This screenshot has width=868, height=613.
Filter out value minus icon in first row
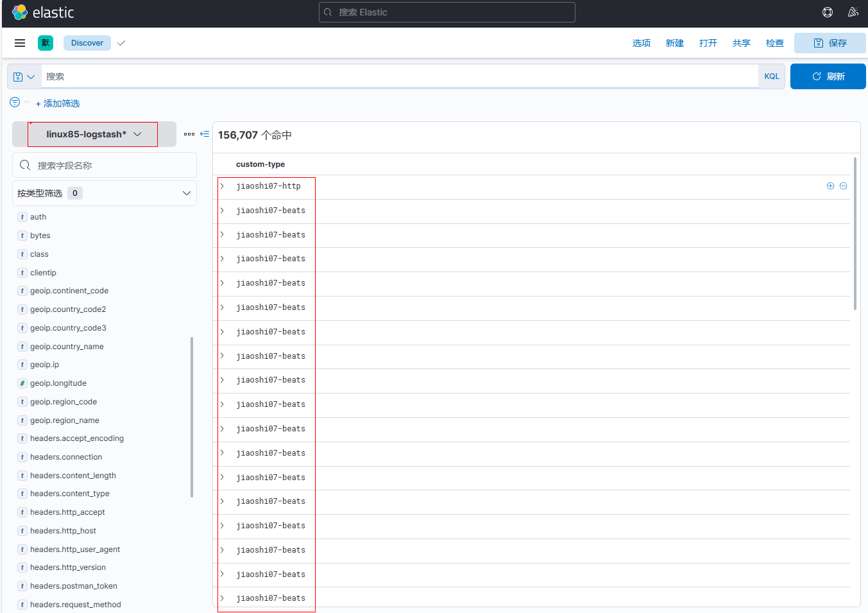pos(843,186)
